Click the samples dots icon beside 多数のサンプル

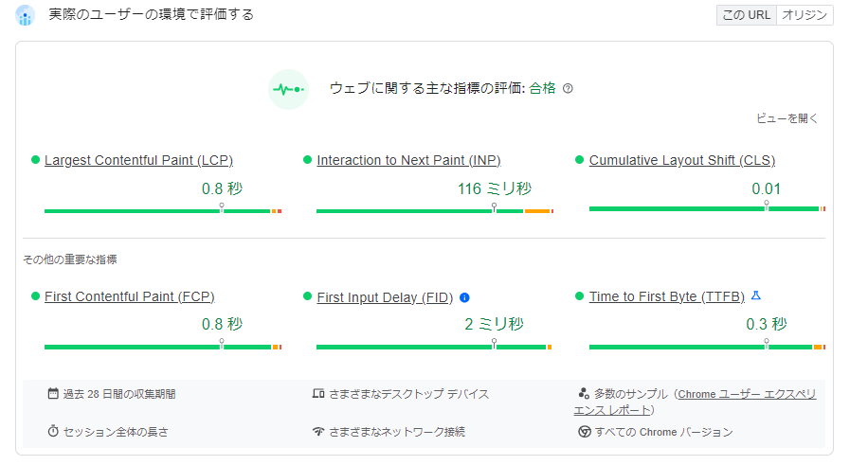tap(584, 393)
